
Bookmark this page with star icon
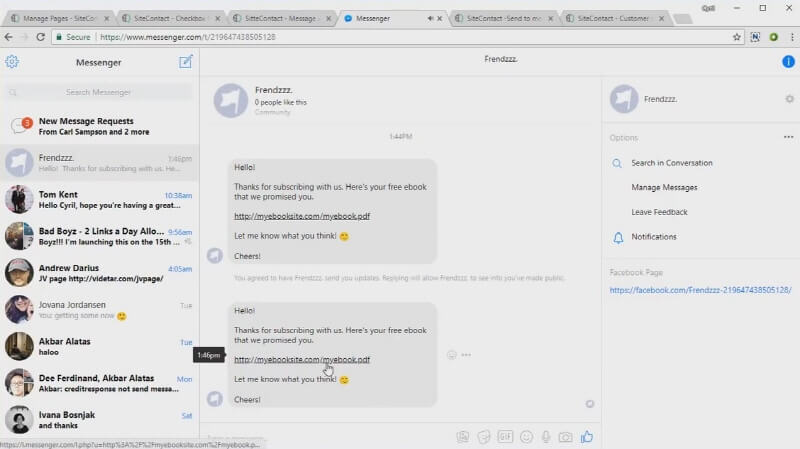coord(737,37)
